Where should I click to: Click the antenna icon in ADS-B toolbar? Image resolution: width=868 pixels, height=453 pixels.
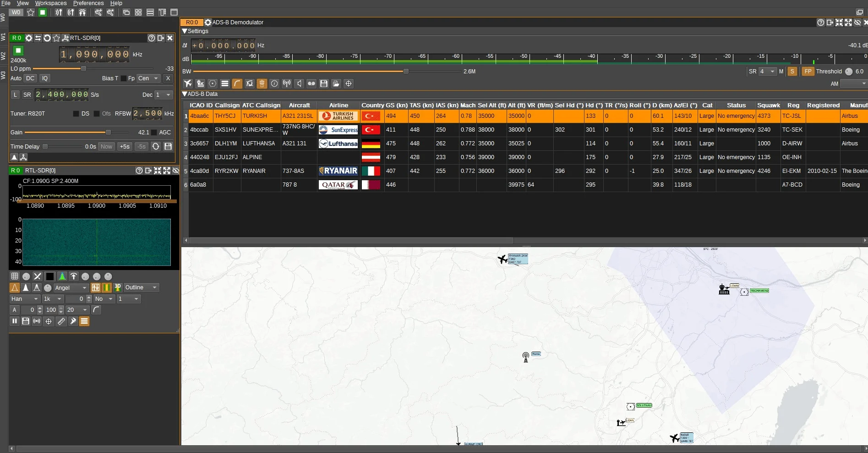287,83
